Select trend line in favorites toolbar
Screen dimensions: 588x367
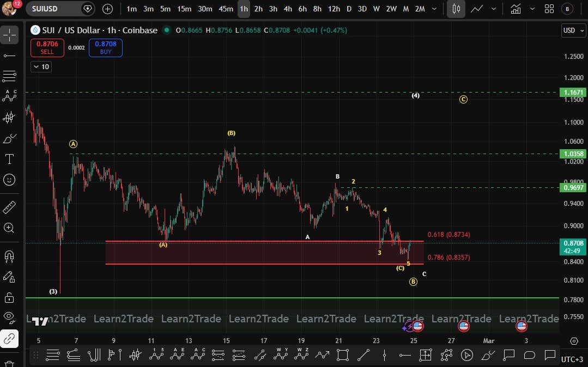click(363, 354)
